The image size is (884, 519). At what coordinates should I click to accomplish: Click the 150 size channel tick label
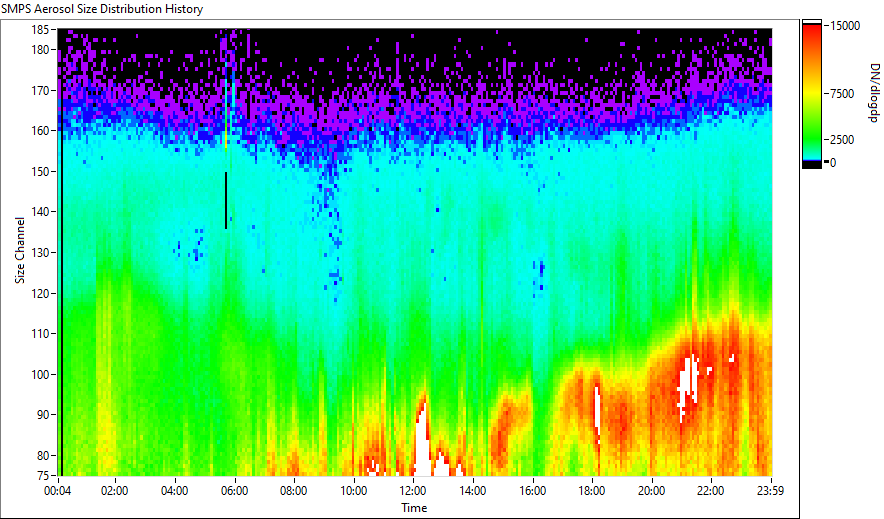40,171
